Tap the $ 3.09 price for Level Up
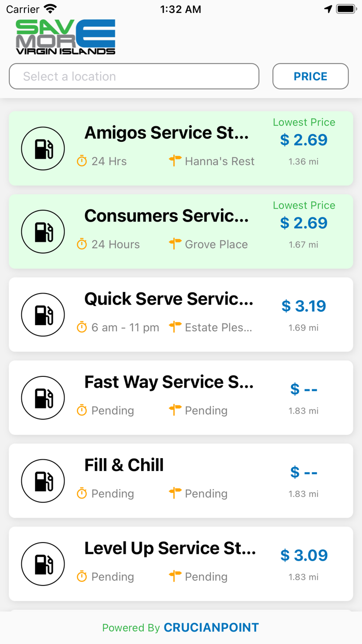This screenshot has height=644, width=362. (304, 555)
